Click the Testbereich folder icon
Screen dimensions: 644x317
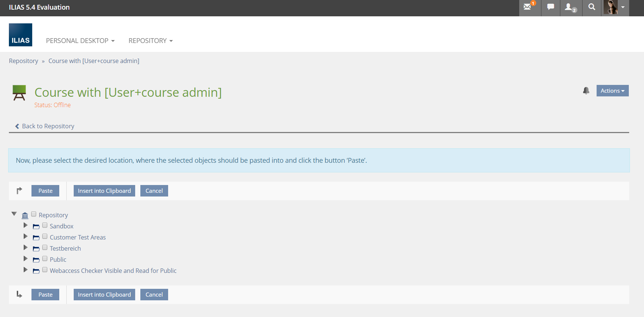click(36, 249)
